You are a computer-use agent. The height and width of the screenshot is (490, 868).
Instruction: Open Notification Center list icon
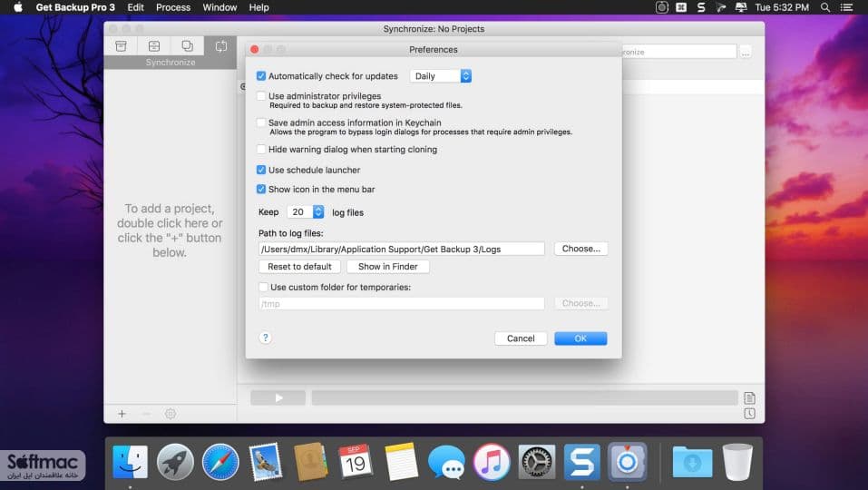click(846, 7)
